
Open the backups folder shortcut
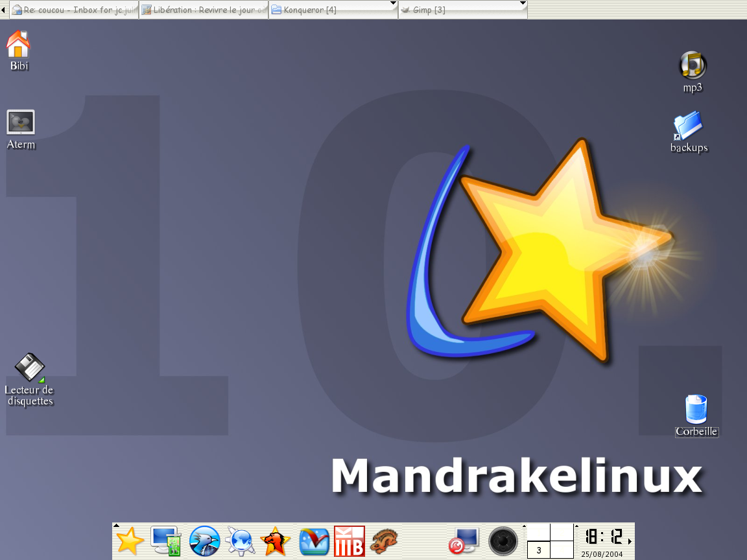pos(688,125)
